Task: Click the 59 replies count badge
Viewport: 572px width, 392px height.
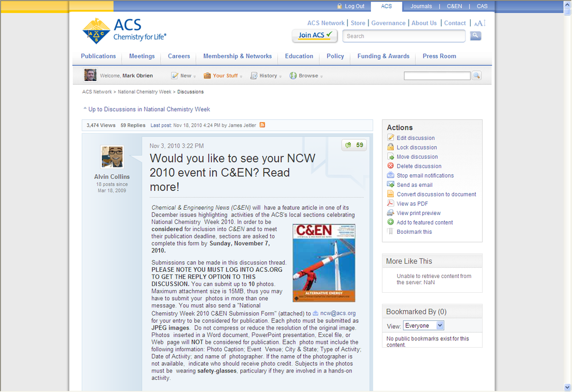Action: pyautogui.click(x=354, y=146)
